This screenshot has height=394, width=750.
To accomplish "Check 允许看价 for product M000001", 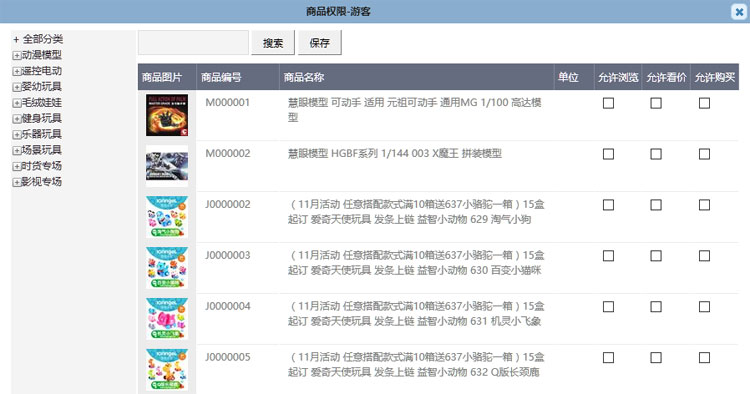I will click(x=656, y=103).
